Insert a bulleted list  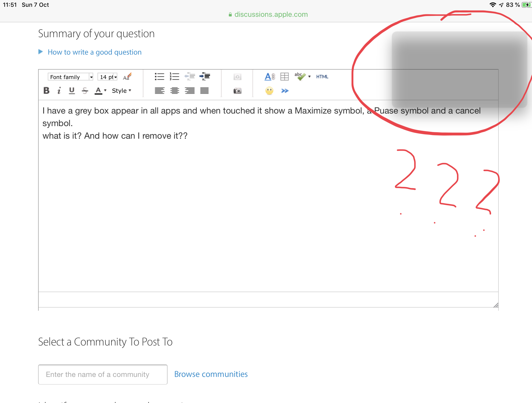pyautogui.click(x=159, y=77)
